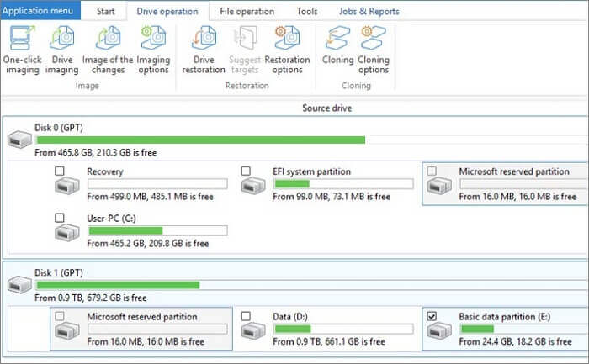The height and width of the screenshot is (364, 589).
Task: Launch the Drive restoration tool
Action: tap(204, 40)
